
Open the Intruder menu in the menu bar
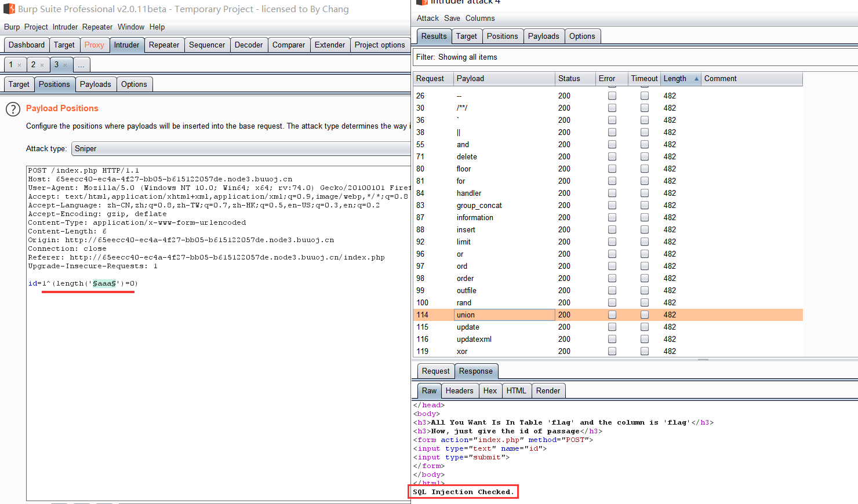point(65,27)
